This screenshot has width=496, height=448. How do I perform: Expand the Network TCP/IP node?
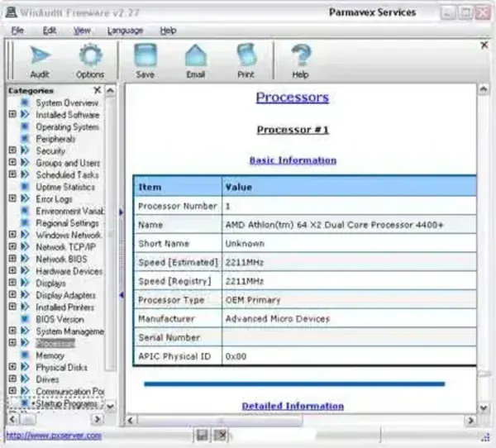point(12,246)
